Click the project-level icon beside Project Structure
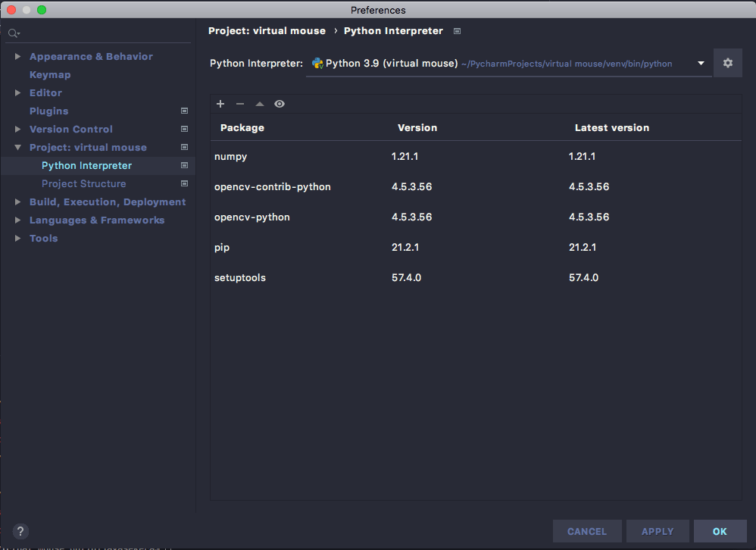The image size is (756, 550). [x=184, y=183]
